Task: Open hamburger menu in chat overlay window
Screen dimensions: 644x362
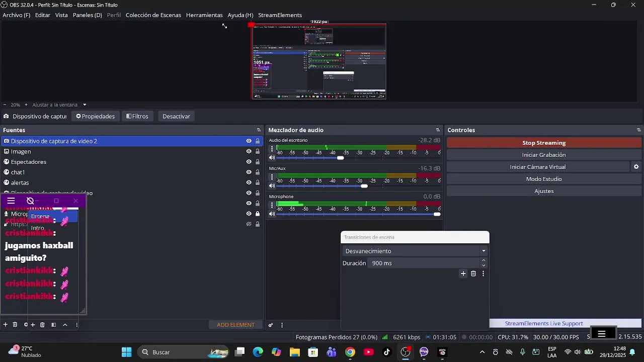Action: tap(11, 201)
